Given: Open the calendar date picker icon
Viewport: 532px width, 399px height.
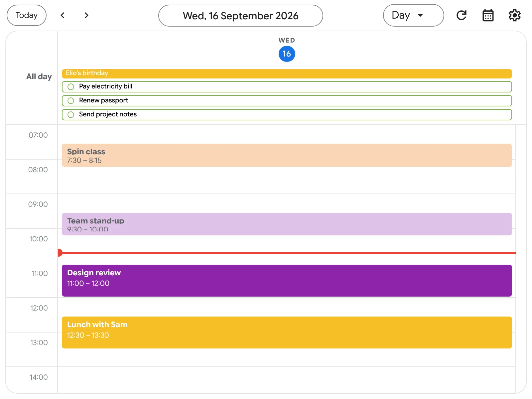Looking at the screenshot, I should point(488,15).
